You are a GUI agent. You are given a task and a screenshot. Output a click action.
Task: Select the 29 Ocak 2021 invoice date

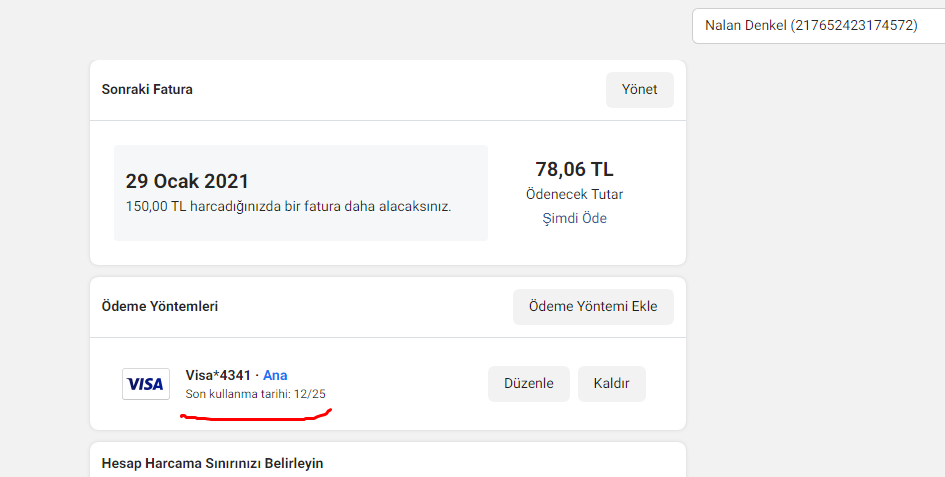tap(187, 181)
